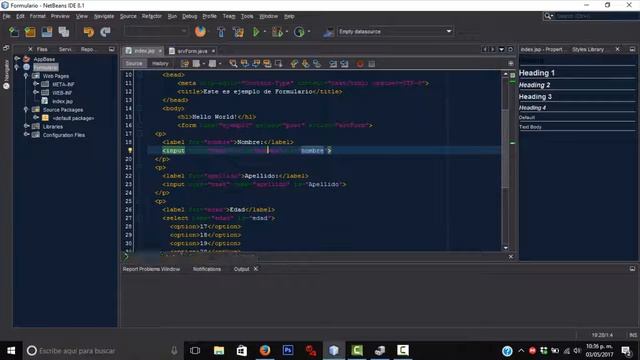Click the Shift Line Right icon
640x360 pixels.
(344, 64)
